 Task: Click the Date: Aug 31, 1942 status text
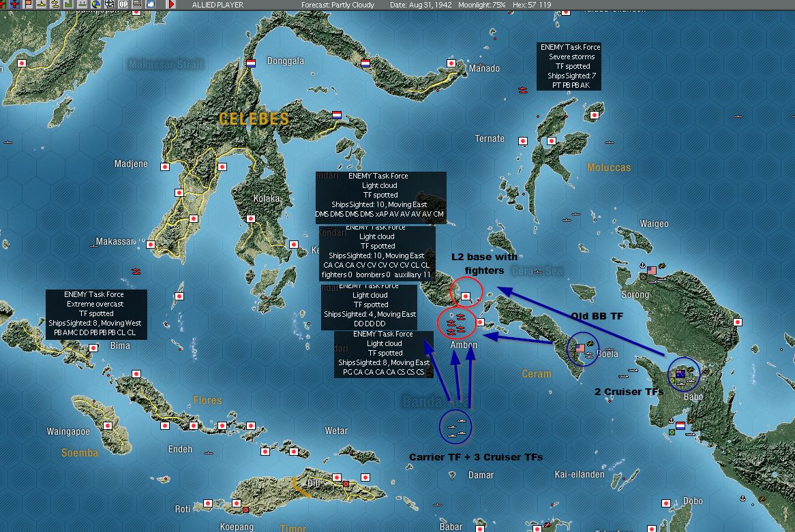click(x=420, y=5)
